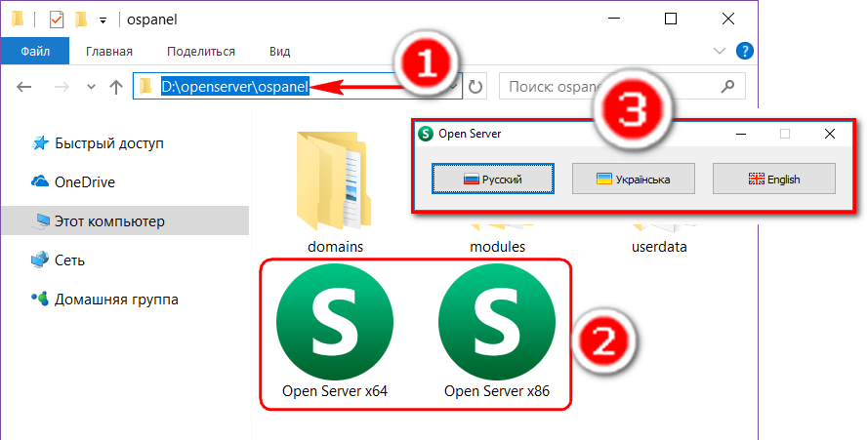
Task: Minimize the Open Server dialog
Action: pyautogui.click(x=741, y=134)
